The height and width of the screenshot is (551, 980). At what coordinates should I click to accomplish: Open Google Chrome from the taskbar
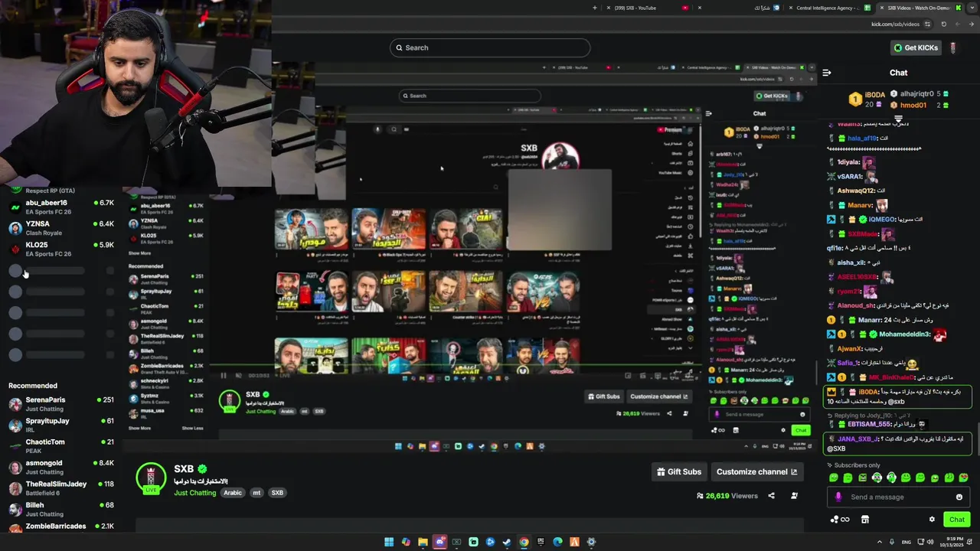click(x=524, y=542)
